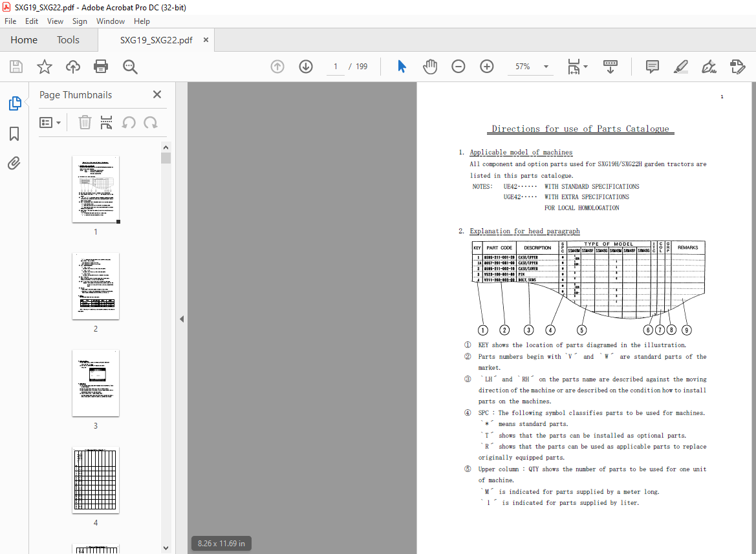This screenshot has width=756, height=554.
Task: Select page 3 thumbnail
Action: [96, 383]
